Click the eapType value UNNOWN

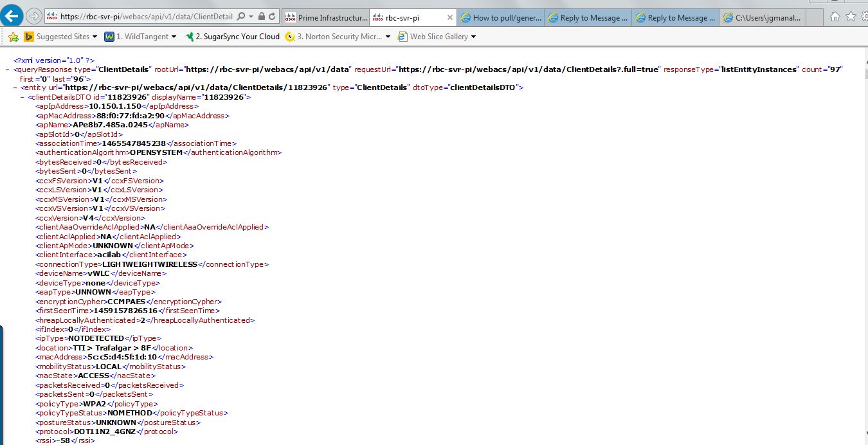click(x=93, y=292)
